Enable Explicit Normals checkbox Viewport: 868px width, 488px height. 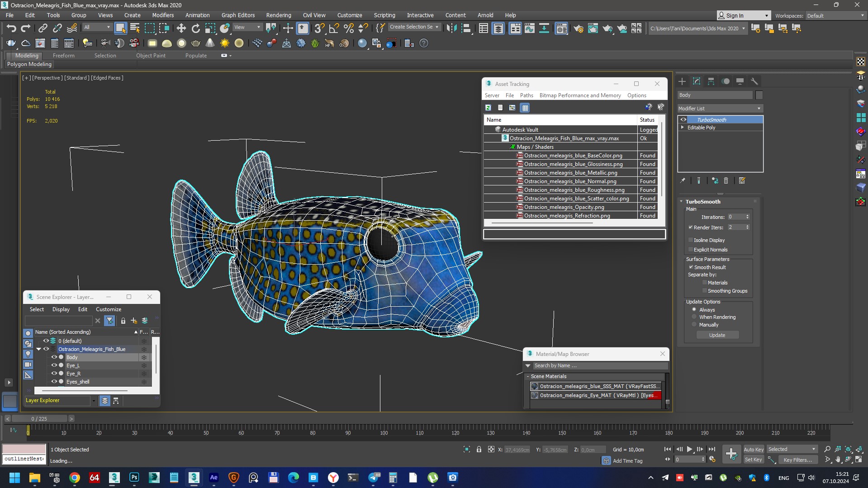691,250
